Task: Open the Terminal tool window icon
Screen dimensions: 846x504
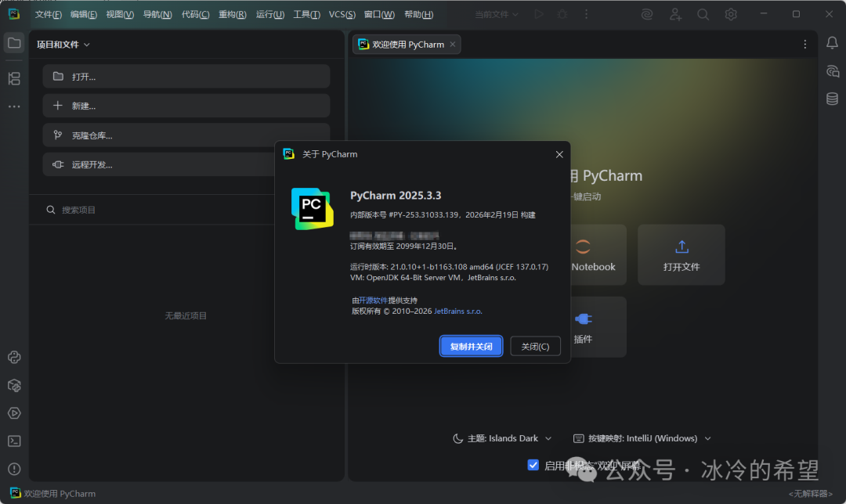Action: click(x=14, y=441)
